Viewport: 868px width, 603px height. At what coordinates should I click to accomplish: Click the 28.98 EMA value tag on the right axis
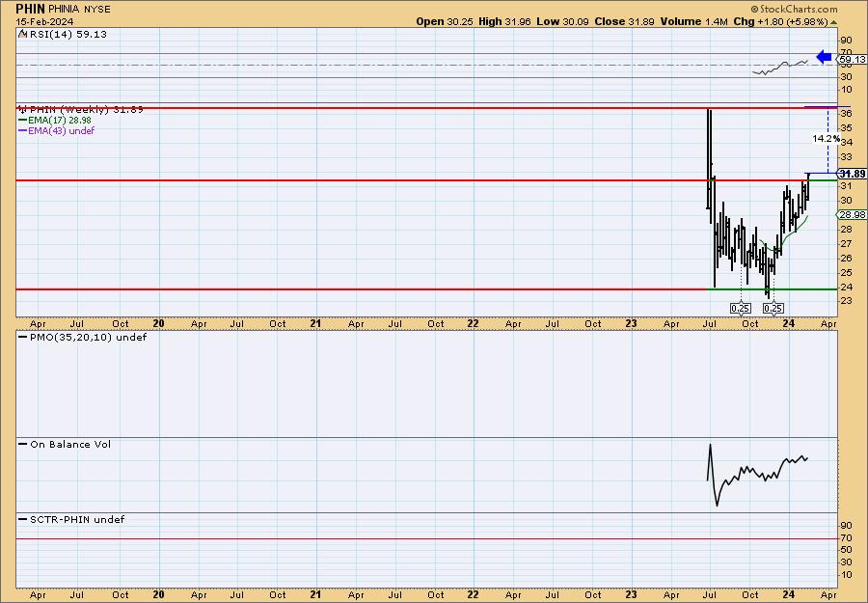click(x=852, y=215)
